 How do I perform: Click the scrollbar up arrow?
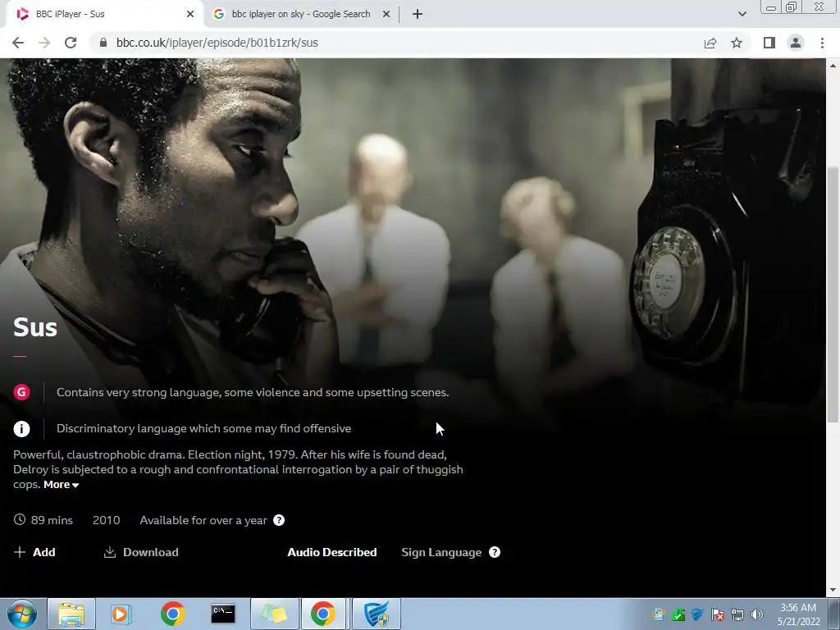833,66
